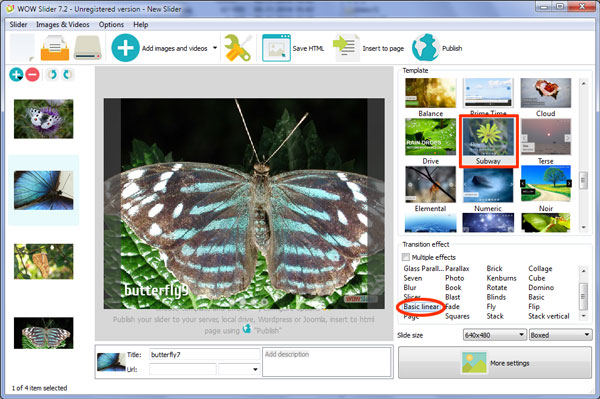Expand the Add images and videos dropdown arrow
This screenshot has width=600, height=399.
[x=215, y=48]
